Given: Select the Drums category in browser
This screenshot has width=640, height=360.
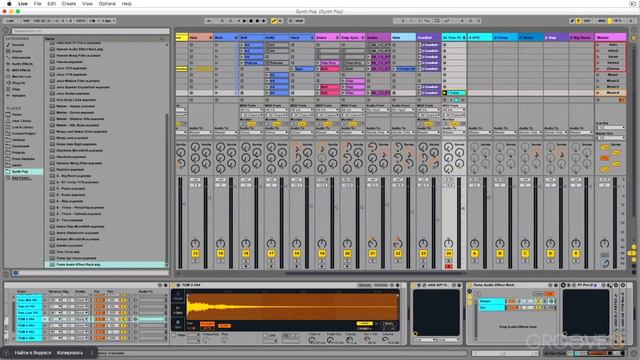Looking at the screenshot, I should [x=17, y=51].
